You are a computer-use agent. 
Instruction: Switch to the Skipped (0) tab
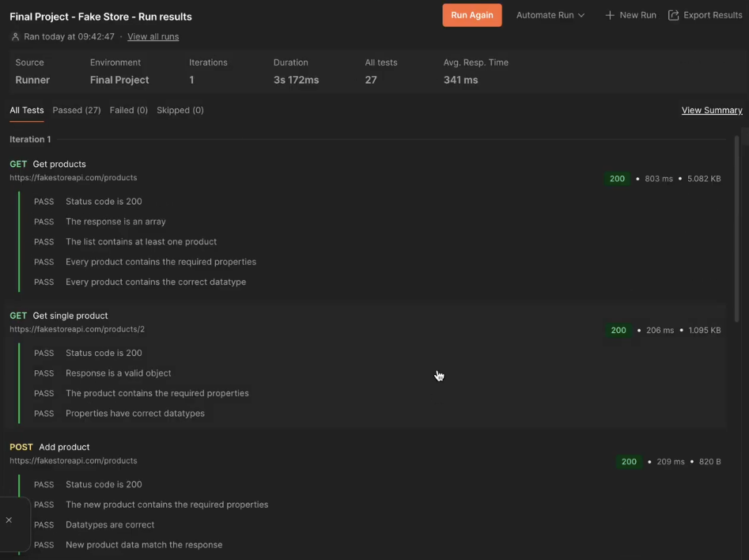click(180, 111)
